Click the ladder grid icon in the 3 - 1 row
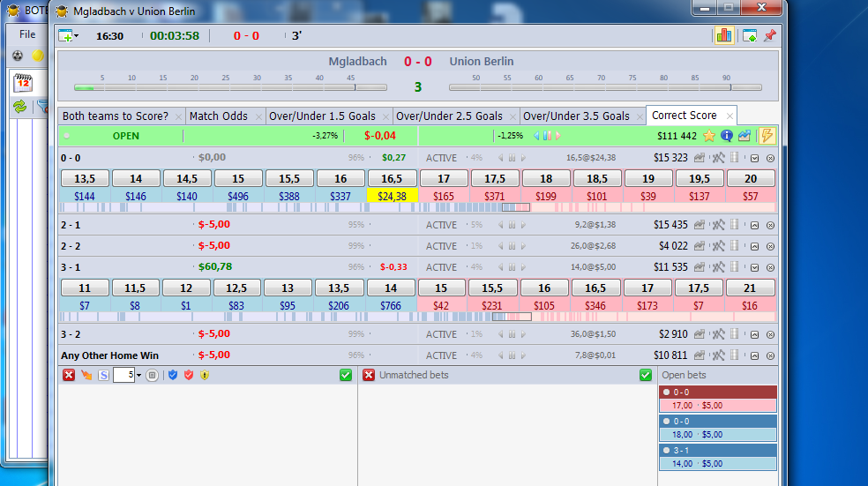 [735, 266]
